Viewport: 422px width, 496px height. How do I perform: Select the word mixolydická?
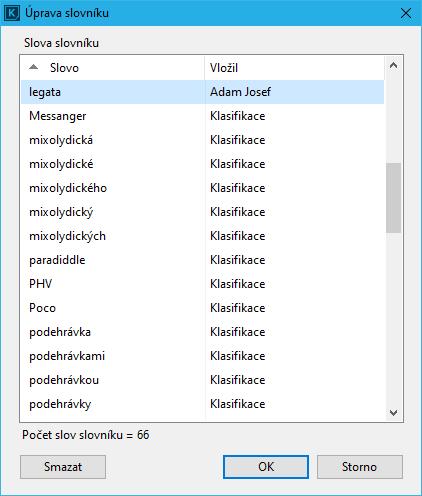pos(61,140)
